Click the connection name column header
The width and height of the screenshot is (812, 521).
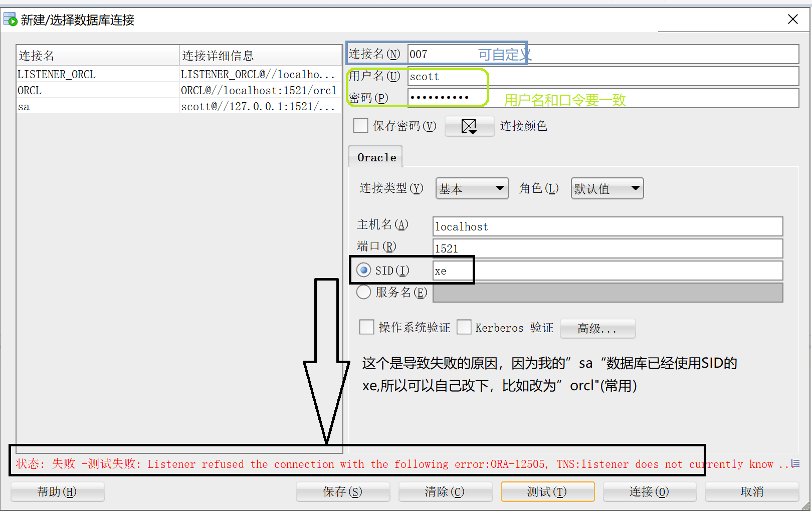pos(98,55)
